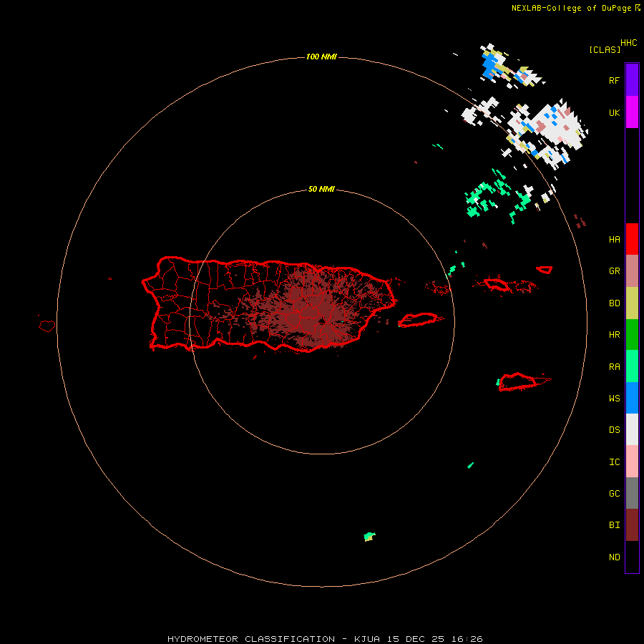Screen dimensions: 644x644
Task: Click the "HHC" legend title
Action: (629, 43)
